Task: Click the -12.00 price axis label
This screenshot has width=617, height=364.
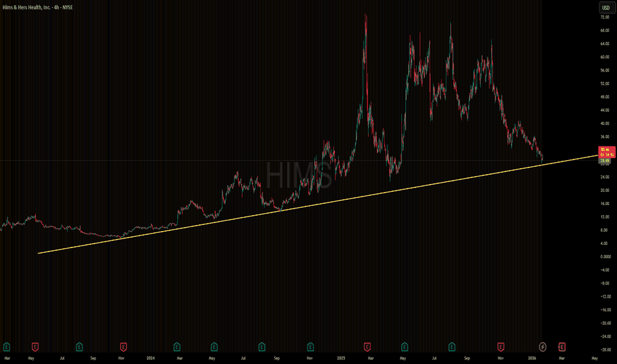Action: click(606, 296)
